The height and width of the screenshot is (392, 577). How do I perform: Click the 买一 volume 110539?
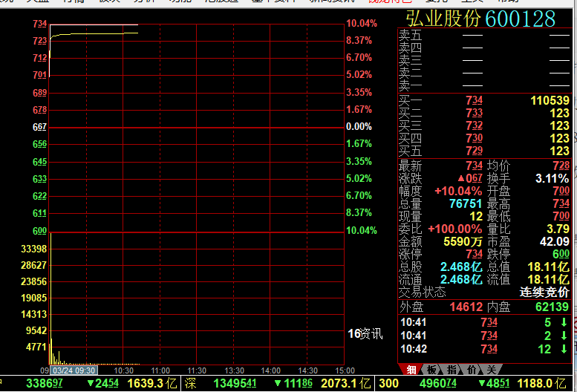pyautogui.click(x=550, y=100)
